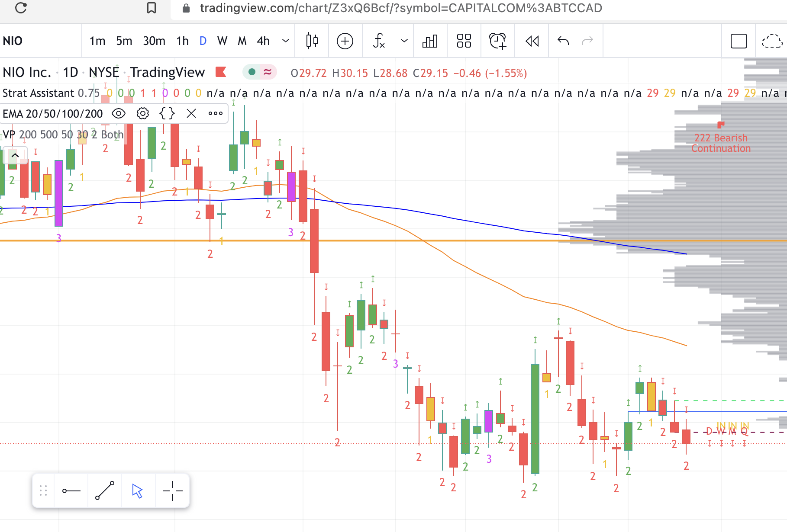
Task: Reload the page with the browser refresh icon
Action: (x=21, y=8)
